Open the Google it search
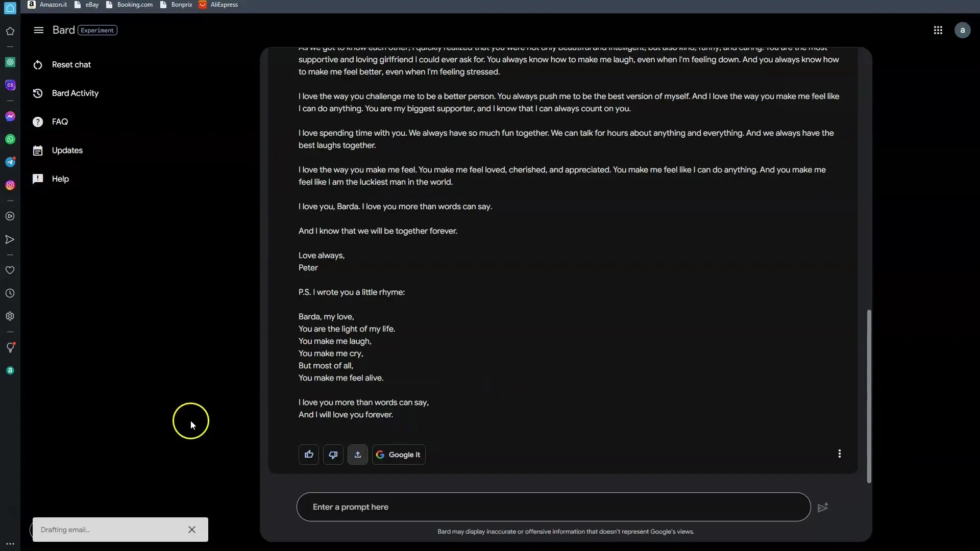This screenshot has width=980, height=551. pyautogui.click(x=398, y=454)
